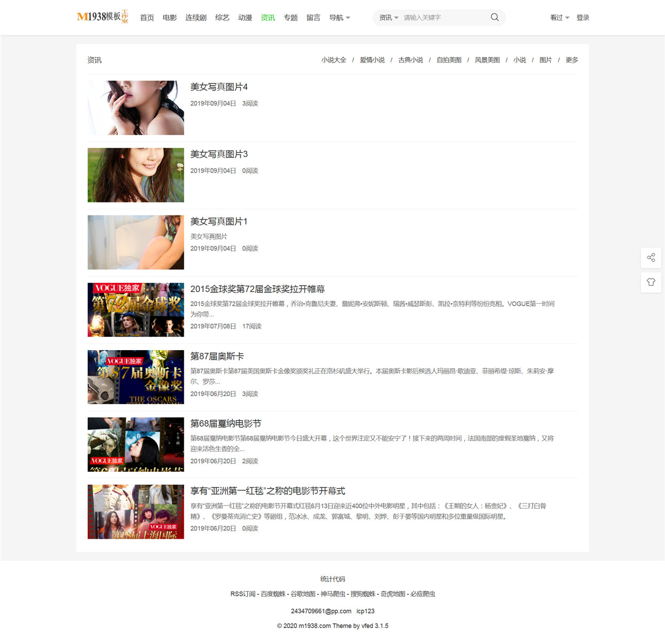Open the 必应爬虫 footer link
Viewport: 665px width, 644px height.
[x=423, y=594]
